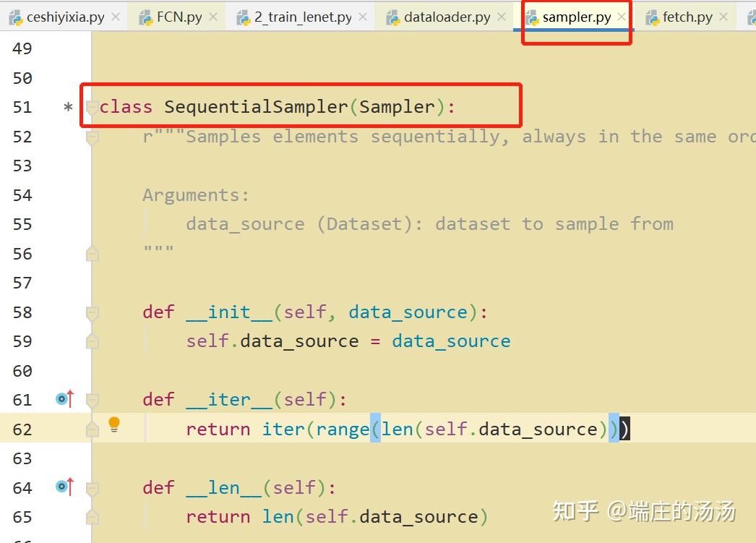Click the overridden-method arrow icon beside __iter__
This screenshot has width=756, height=543.
[x=64, y=398]
